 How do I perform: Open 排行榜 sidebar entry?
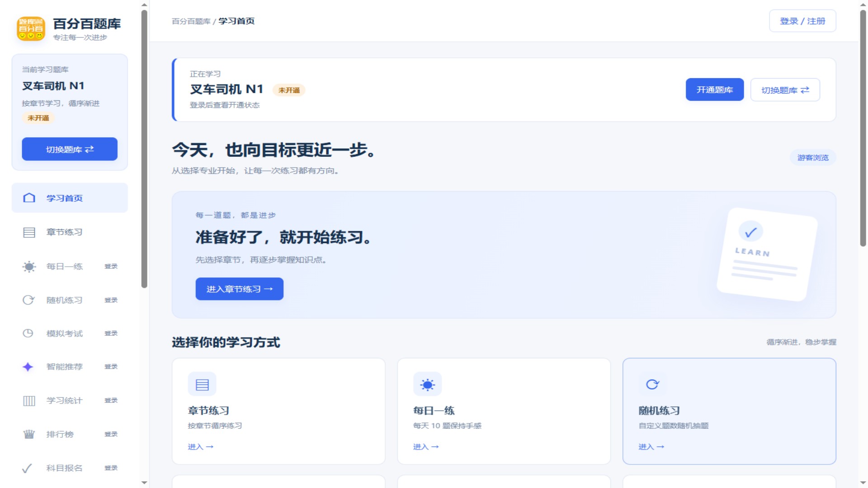point(70,434)
